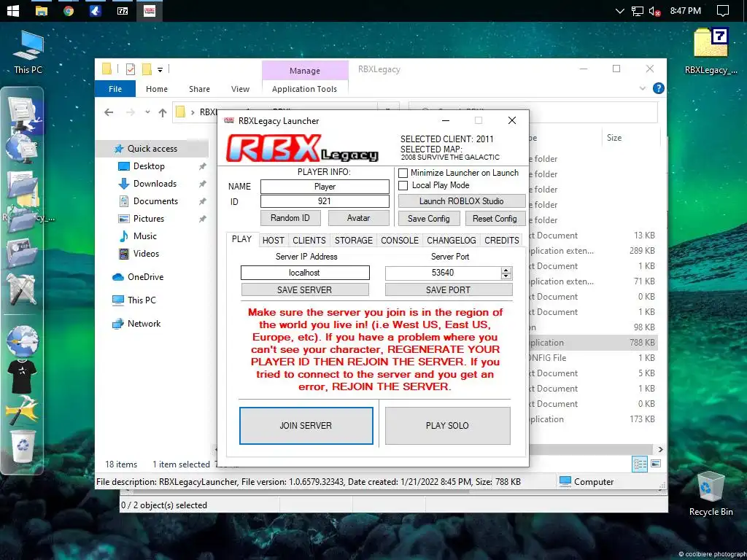Click the Reset Config button
The height and width of the screenshot is (560, 747).
(495, 219)
